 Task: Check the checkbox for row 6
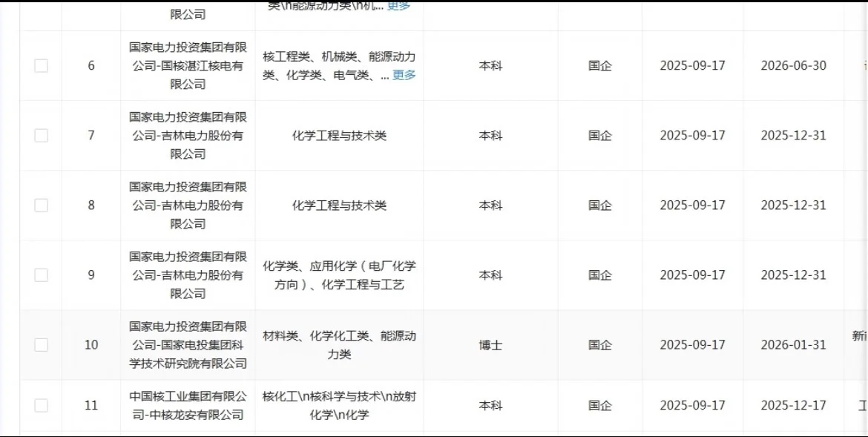coord(41,65)
